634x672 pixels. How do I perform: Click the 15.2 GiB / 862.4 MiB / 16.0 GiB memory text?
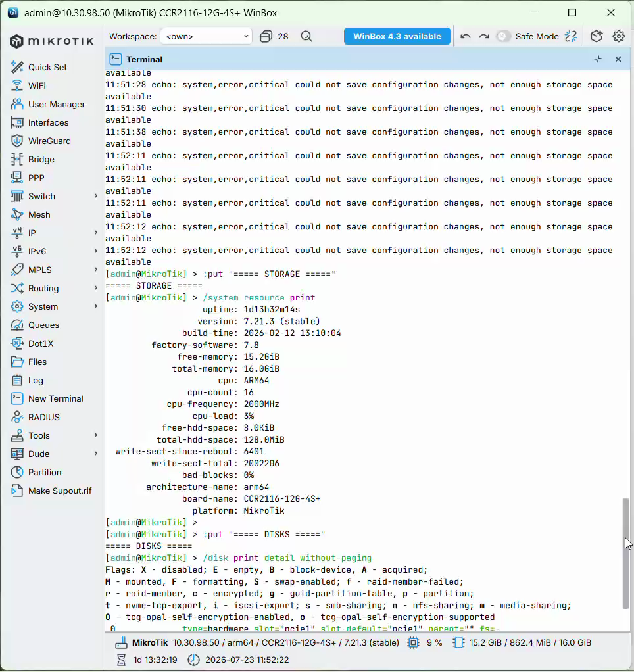click(x=530, y=643)
